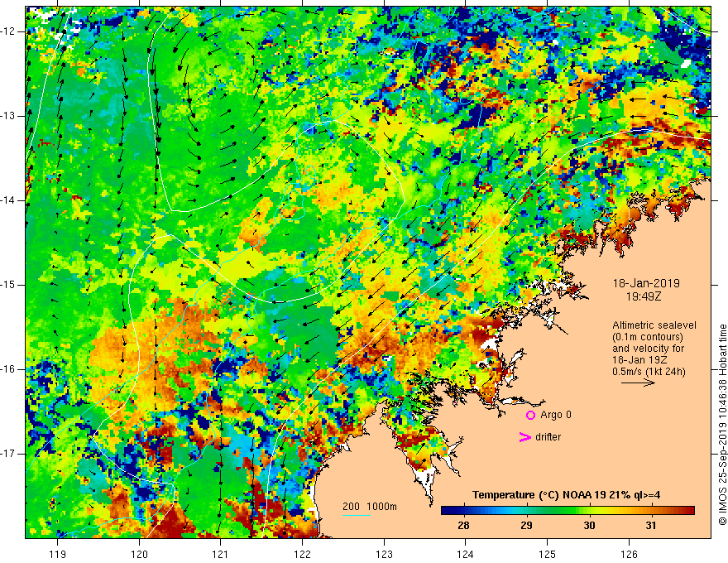This screenshot has height=563, width=728.
Task: Click the longitude axis label 119
Action: click(x=58, y=554)
